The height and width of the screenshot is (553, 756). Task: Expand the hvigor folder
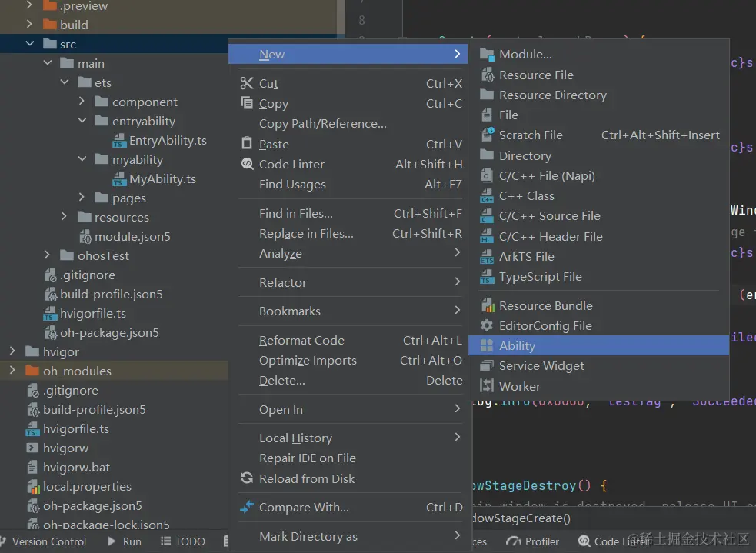tap(12, 351)
